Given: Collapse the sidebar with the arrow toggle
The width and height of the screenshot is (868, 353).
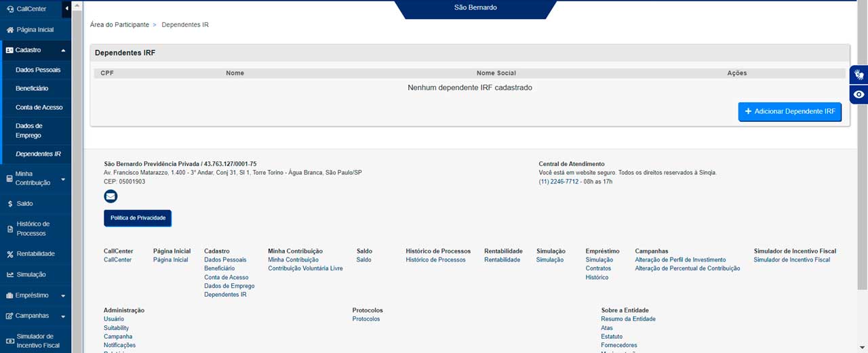Looking at the screenshot, I should [66, 9].
